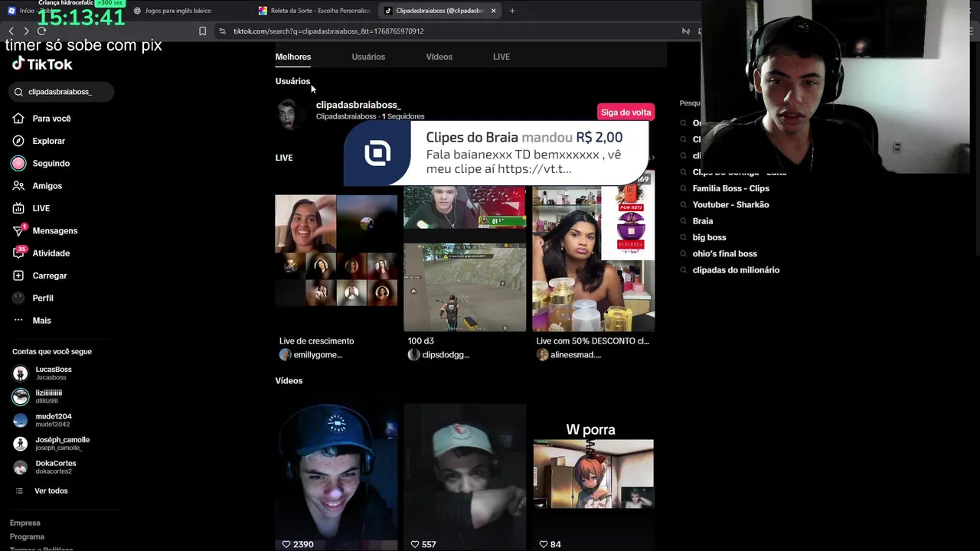Viewport: 980px width, 551px height.
Task: Go to the Seguindo feed
Action: (51, 163)
